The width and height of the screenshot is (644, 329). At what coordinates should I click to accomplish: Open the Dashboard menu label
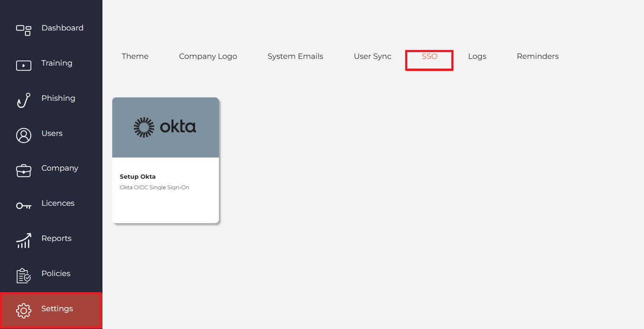tap(62, 28)
